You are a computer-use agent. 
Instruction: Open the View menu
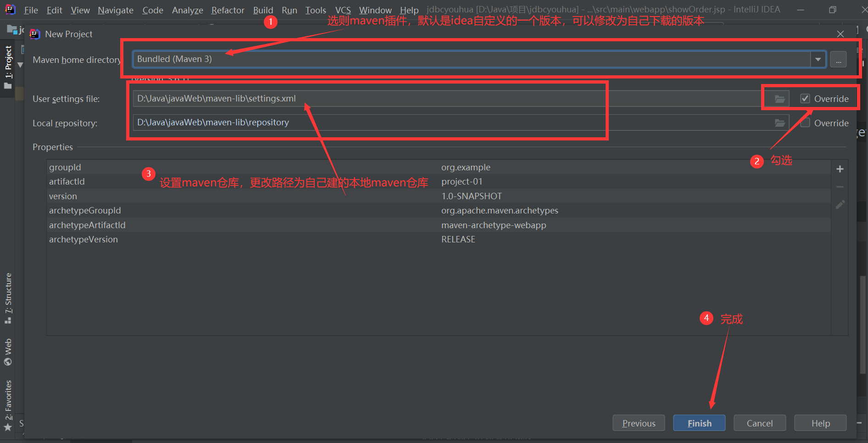pos(80,10)
